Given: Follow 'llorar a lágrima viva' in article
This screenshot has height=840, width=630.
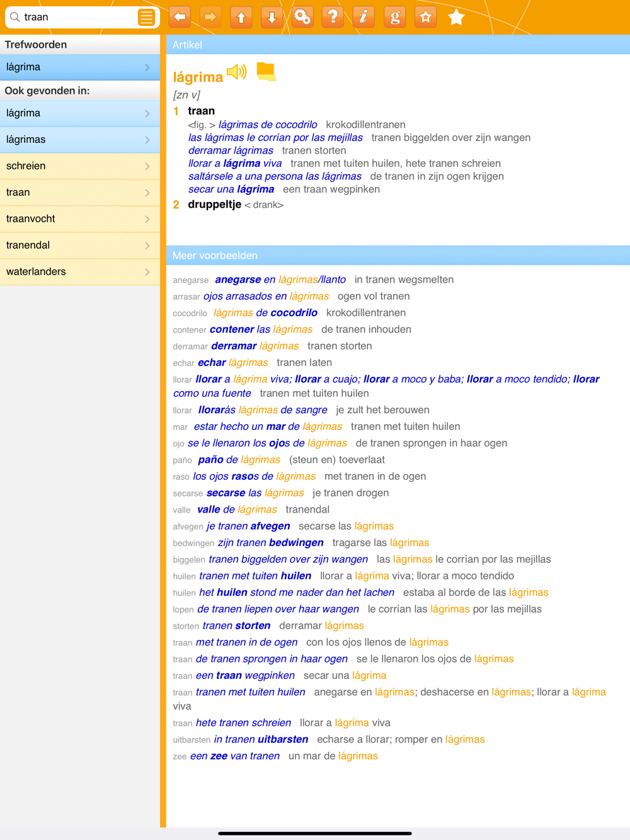Looking at the screenshot, I should (235, 164).
